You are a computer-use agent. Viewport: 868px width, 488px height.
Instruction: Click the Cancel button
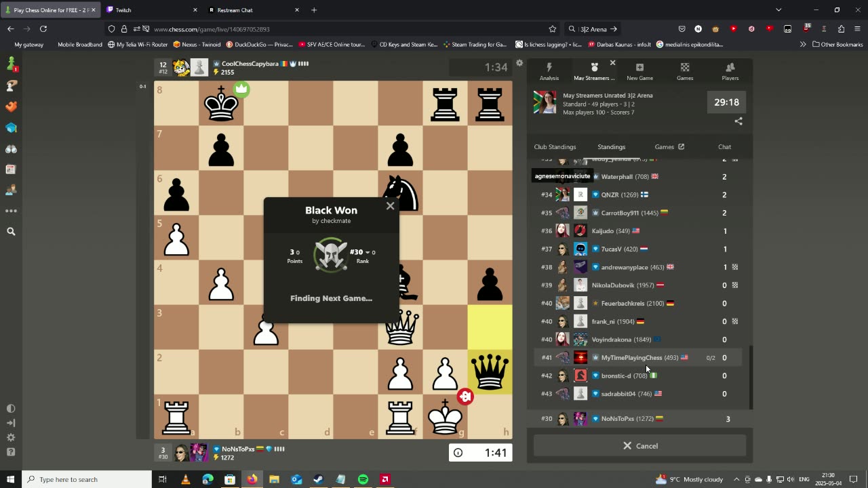pos(639,446)
